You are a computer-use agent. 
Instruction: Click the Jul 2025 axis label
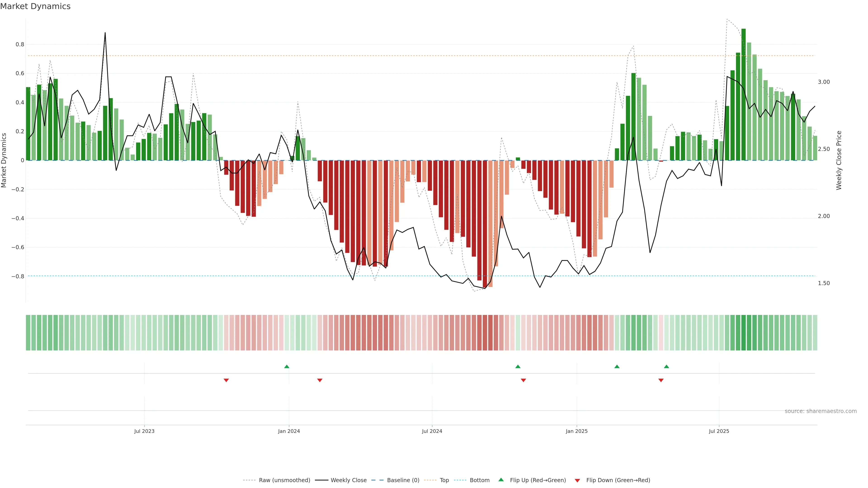pos(719,431)
